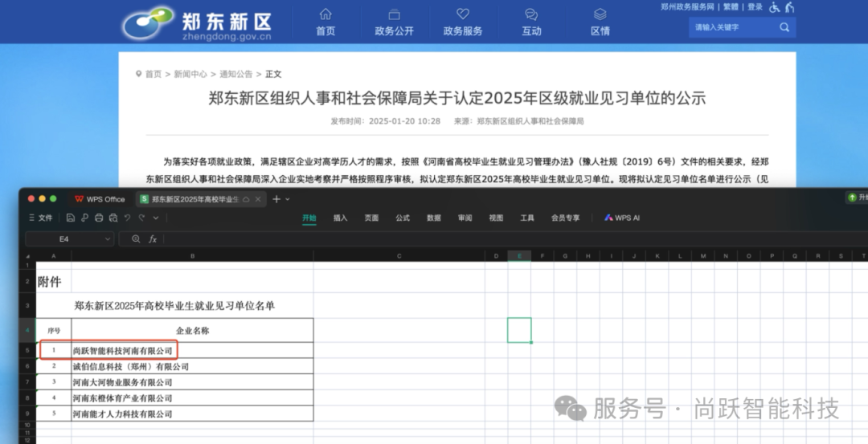The height and width of the screenshot is (444, 868).
Task: Click the elderly-mode icon in site header
Action: [x=790, y=7]
